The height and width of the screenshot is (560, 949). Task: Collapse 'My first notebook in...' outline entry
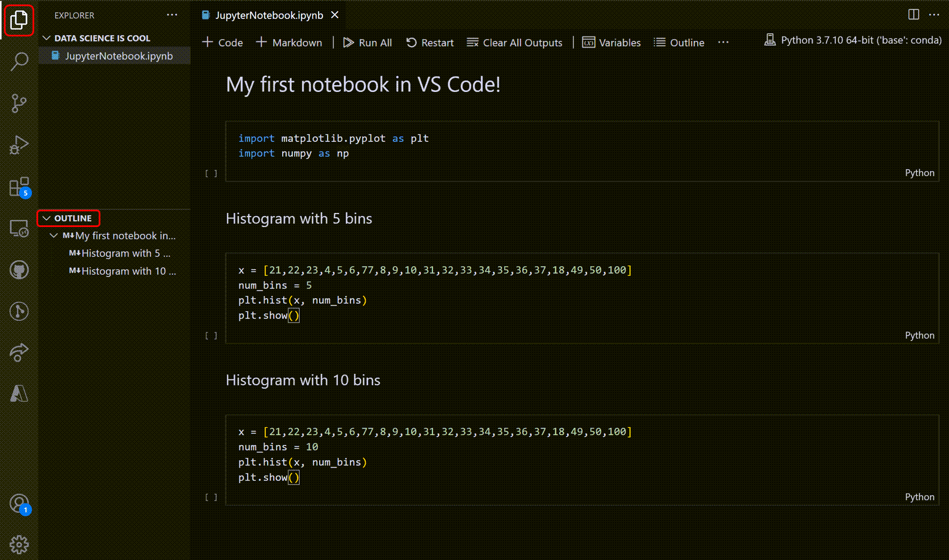tap(54, 235)
